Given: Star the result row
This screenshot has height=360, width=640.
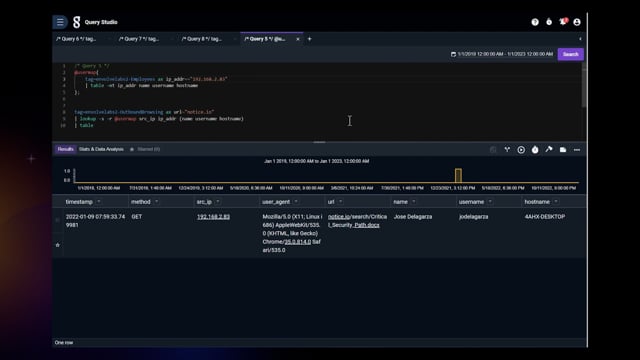Looking at the screenshot, I should point(58,245).
